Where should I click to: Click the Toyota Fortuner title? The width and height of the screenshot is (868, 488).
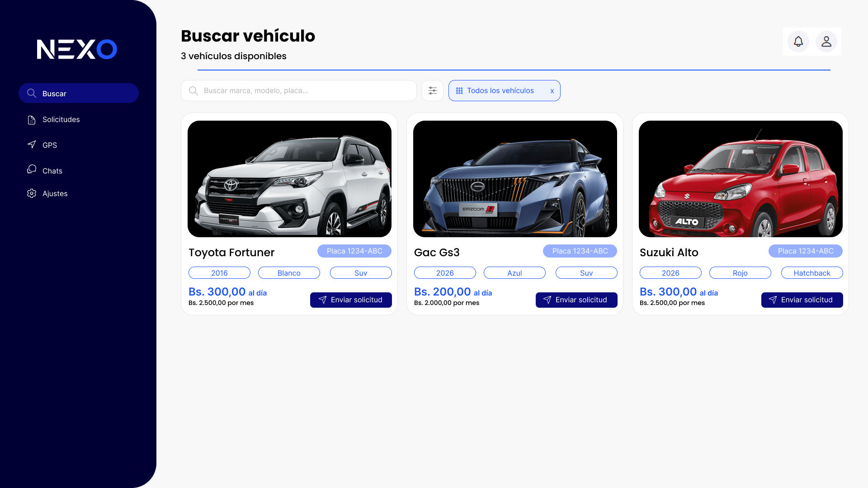(x=231, y=253)
